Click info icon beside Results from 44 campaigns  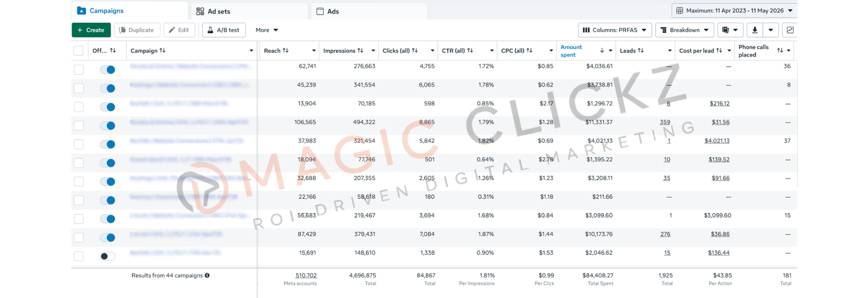(207, 276)
